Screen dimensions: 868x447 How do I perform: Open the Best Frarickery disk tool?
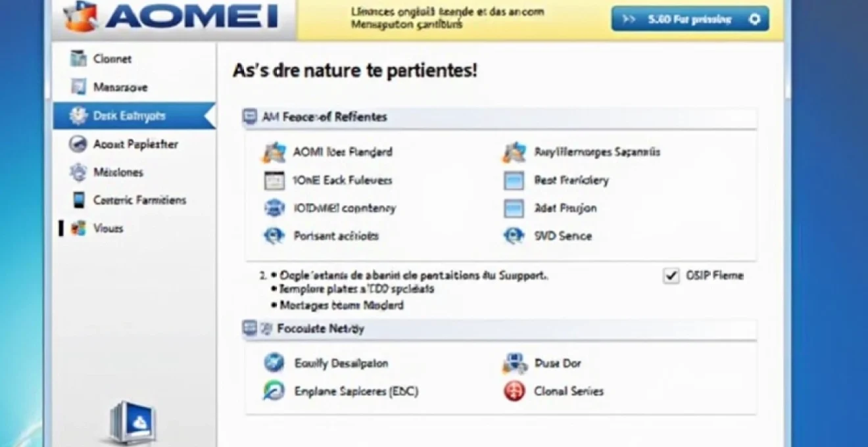514,179
